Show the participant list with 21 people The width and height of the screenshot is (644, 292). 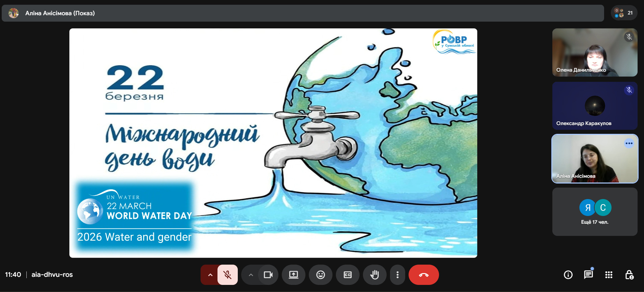coord(624,13)
